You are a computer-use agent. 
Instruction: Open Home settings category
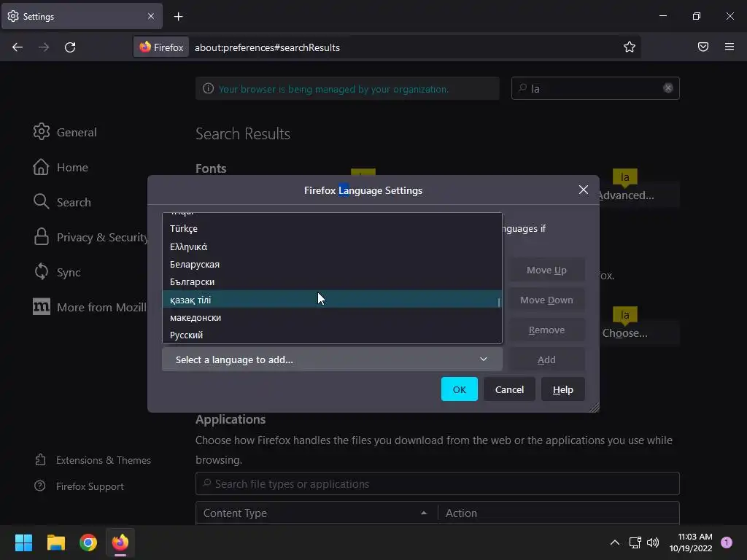(61, 167)
